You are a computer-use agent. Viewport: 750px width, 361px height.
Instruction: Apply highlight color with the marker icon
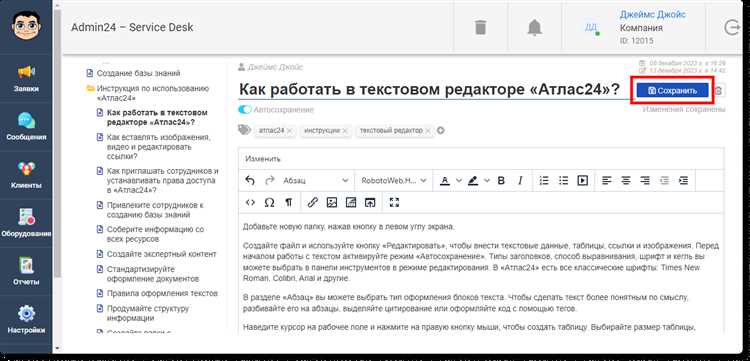473,180
